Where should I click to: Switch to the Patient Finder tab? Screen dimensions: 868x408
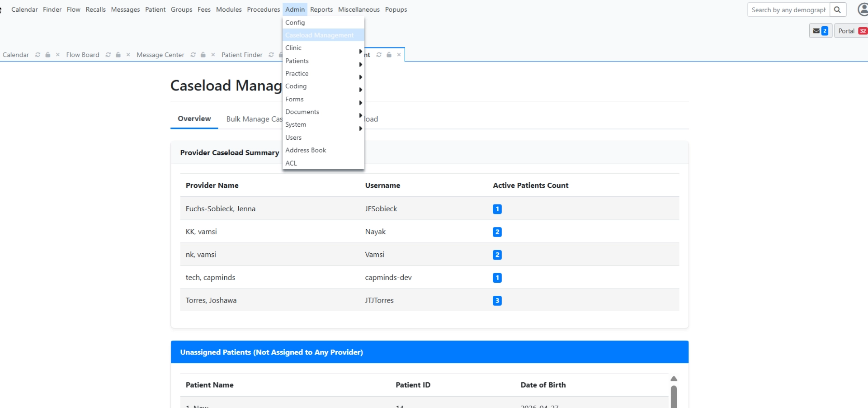pos(242,55)
